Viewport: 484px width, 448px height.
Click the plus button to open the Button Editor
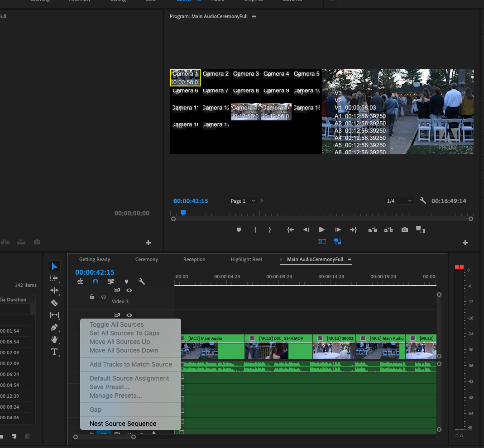tap(465, 243)
